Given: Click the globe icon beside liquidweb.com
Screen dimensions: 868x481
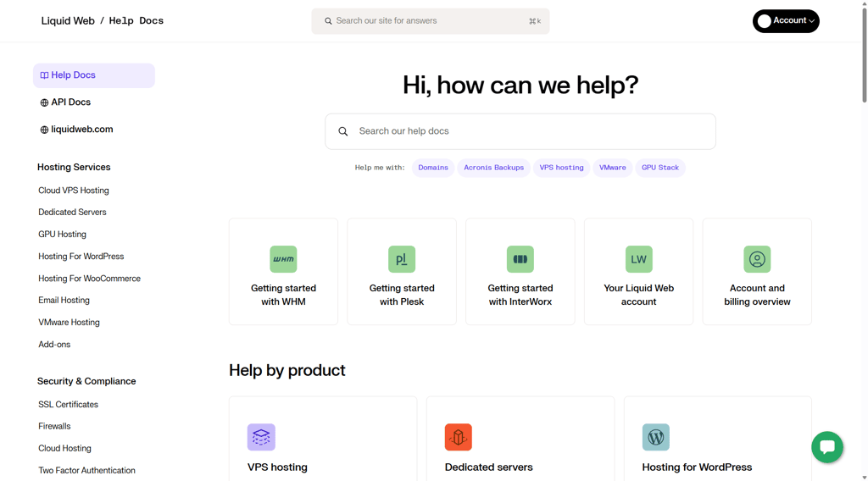Looking at the screenshot, I should point(44,130).
